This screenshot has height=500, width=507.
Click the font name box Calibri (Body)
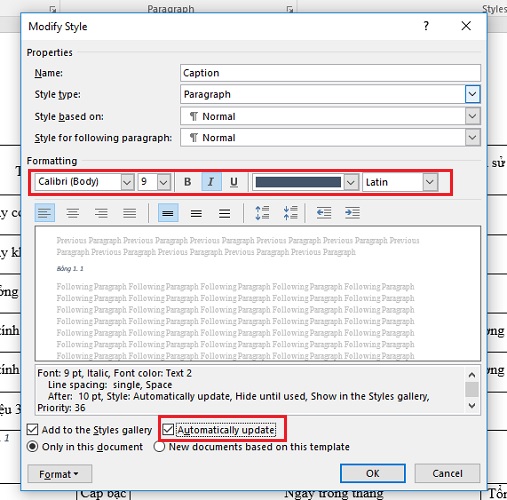coord(78,182)
